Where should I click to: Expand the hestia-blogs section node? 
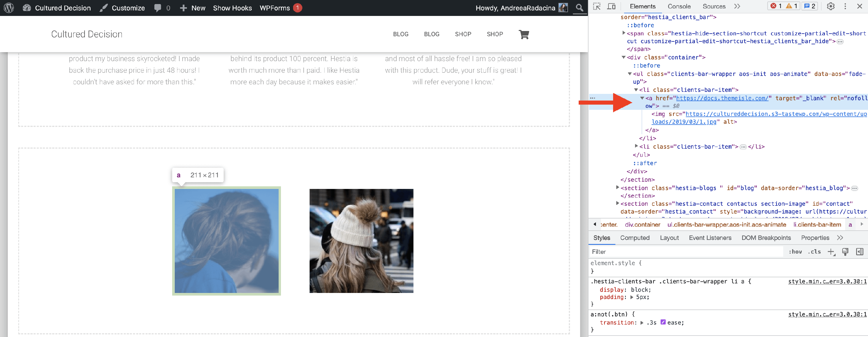pyautogui.click(x=618, y=187)
